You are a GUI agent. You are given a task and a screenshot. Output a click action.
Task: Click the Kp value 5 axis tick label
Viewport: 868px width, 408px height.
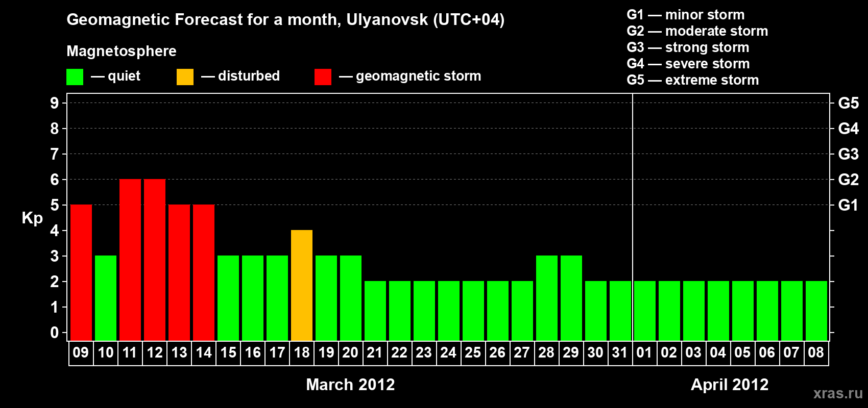[x=55, y=205]
